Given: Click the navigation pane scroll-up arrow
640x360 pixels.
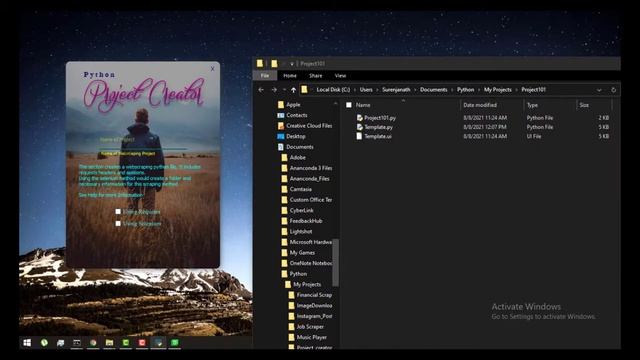Looking at the screenshot, I should [x=336, y=104].
